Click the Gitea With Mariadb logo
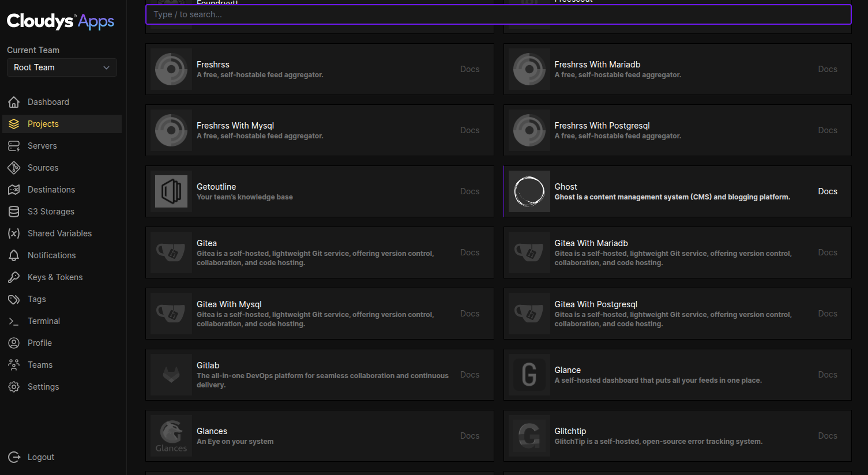Screen dimensions: 868x475 click(529, 252)
